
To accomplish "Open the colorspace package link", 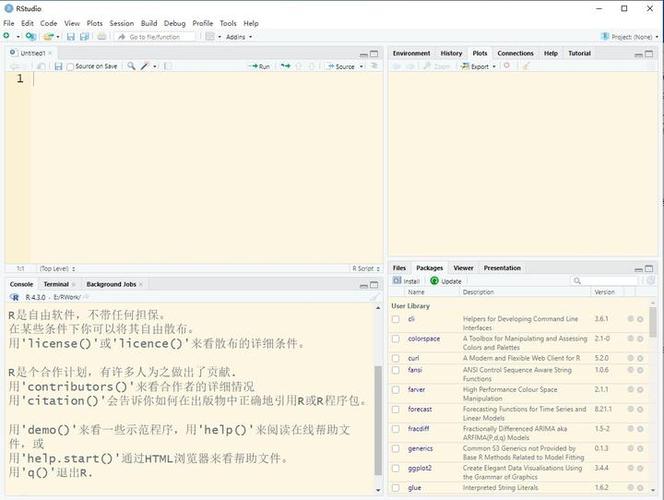I will pyautogui.click(x=424, y=339).
